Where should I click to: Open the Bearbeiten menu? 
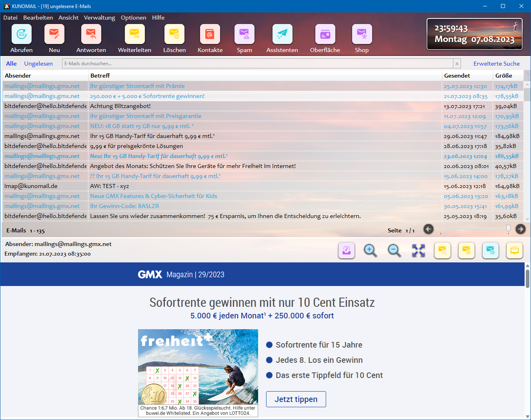pyautogui.click(x=38, y=18)
